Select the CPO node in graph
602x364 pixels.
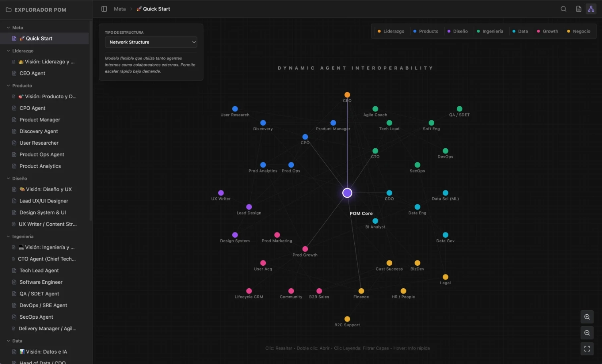(305, 137)
